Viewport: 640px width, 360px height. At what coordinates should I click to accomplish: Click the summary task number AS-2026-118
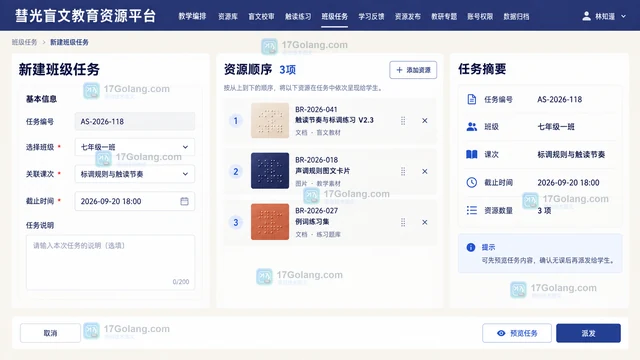click(560, 99)
